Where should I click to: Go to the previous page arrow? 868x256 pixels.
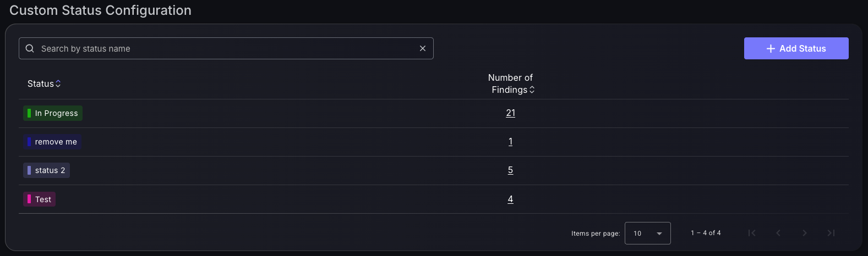point(778,233)
